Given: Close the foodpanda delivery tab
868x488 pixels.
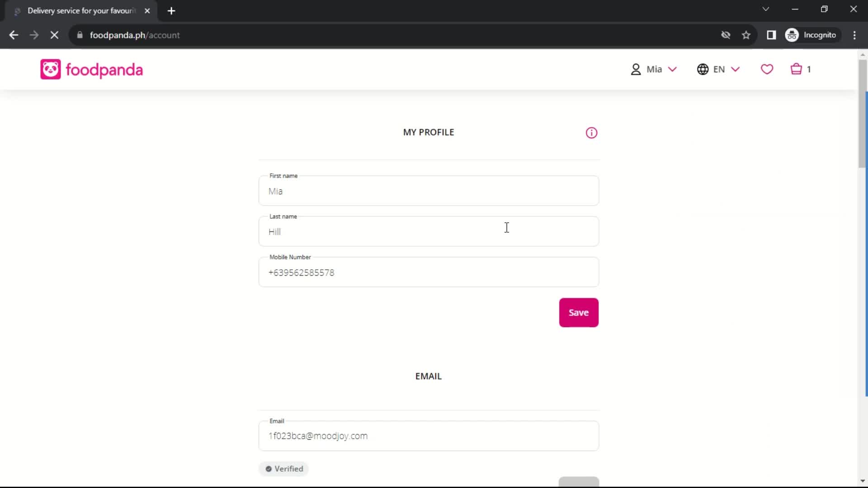Looking at the screenshot, I should point(147,11).
